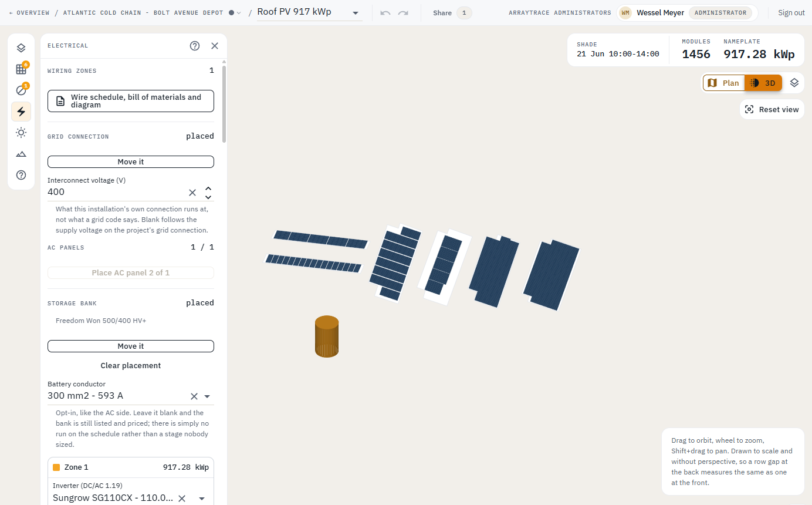Click the WM user avatar

pyautogui.click(x=625, y=13)
